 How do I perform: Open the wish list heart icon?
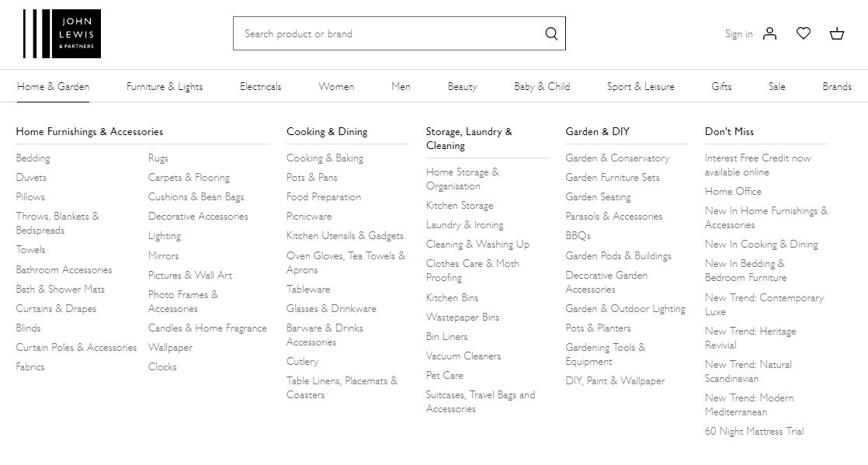tap(804, 33)
